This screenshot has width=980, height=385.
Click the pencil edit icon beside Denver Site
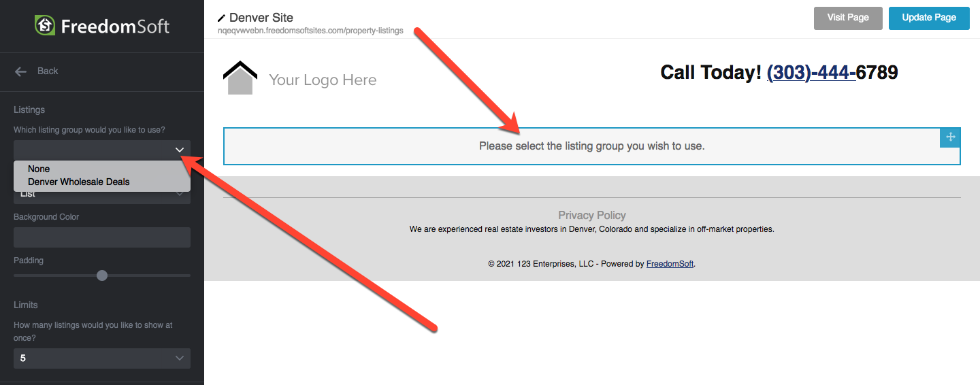(x=221, y=18)
